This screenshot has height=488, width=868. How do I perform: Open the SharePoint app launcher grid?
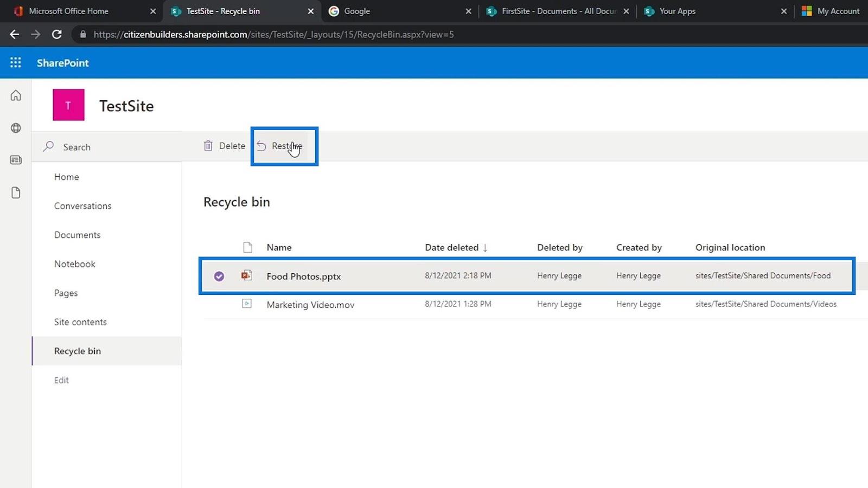(x=16, y=62)
